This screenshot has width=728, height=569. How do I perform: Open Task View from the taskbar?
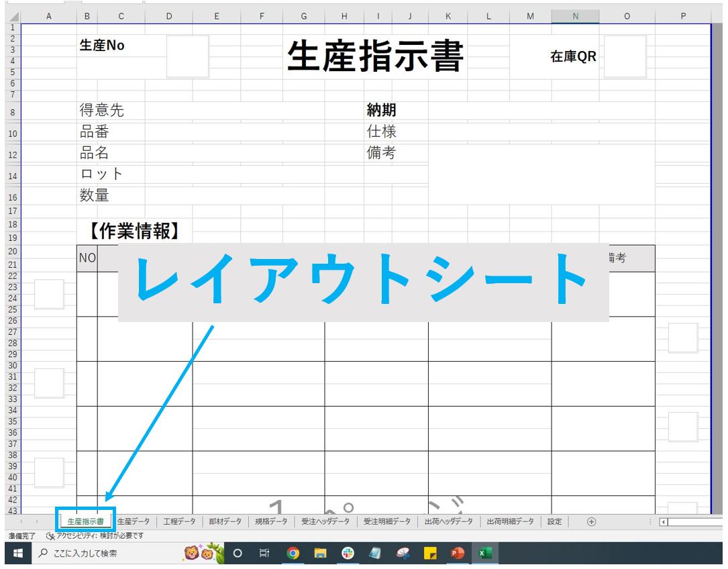(264, 554)
